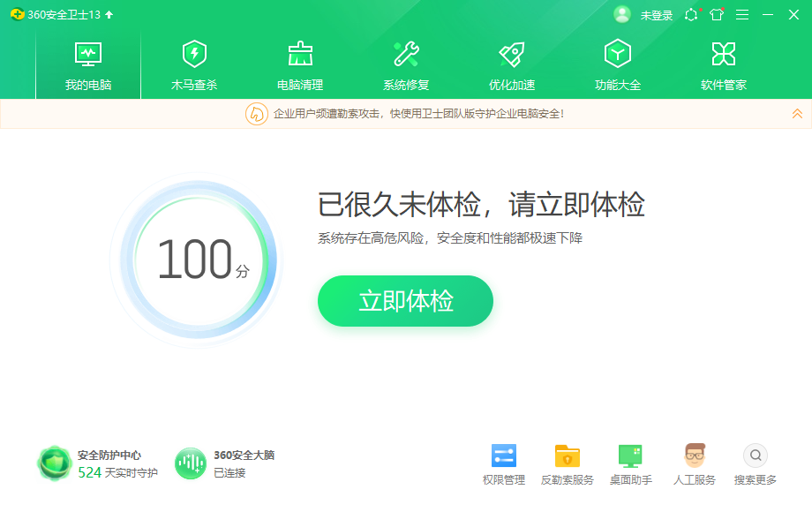Switch to the 木马查杀 virus scan tab

192,62
